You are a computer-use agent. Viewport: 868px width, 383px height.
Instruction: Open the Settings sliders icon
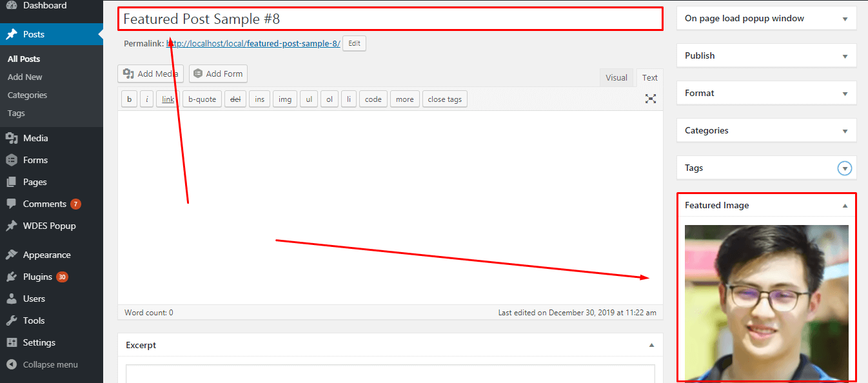coord(12,342)
